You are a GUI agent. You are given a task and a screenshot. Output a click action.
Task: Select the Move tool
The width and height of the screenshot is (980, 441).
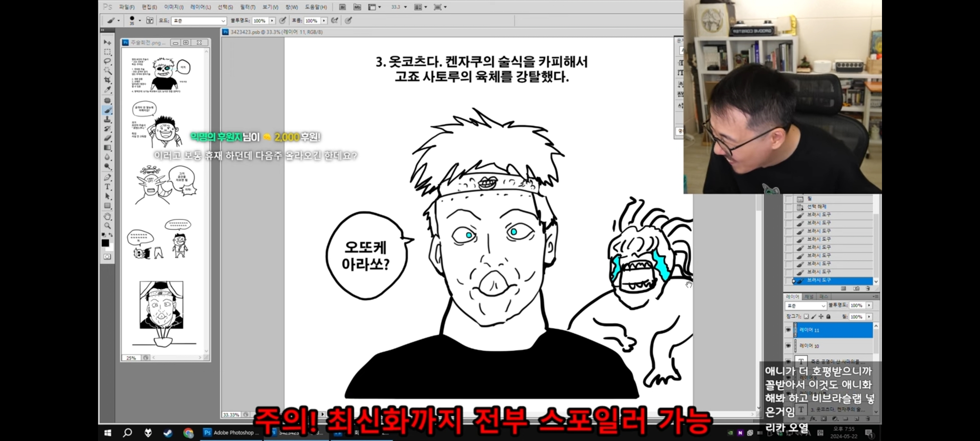pos(107,42)
